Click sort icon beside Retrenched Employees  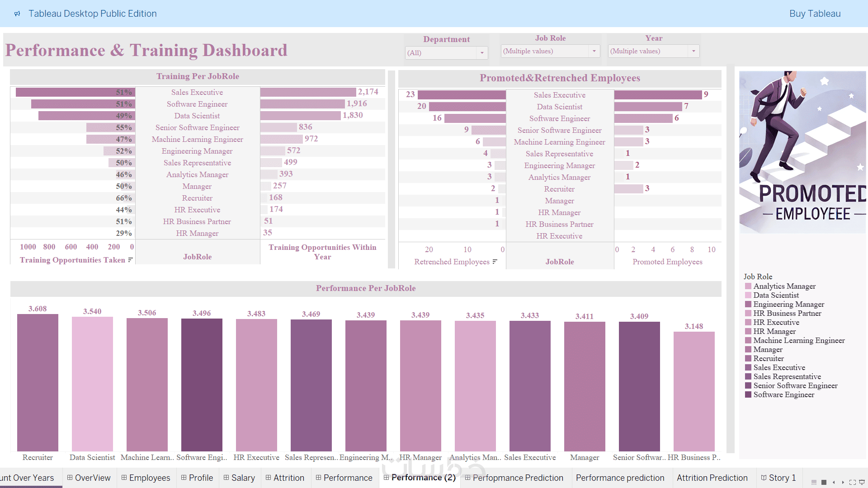495,262
